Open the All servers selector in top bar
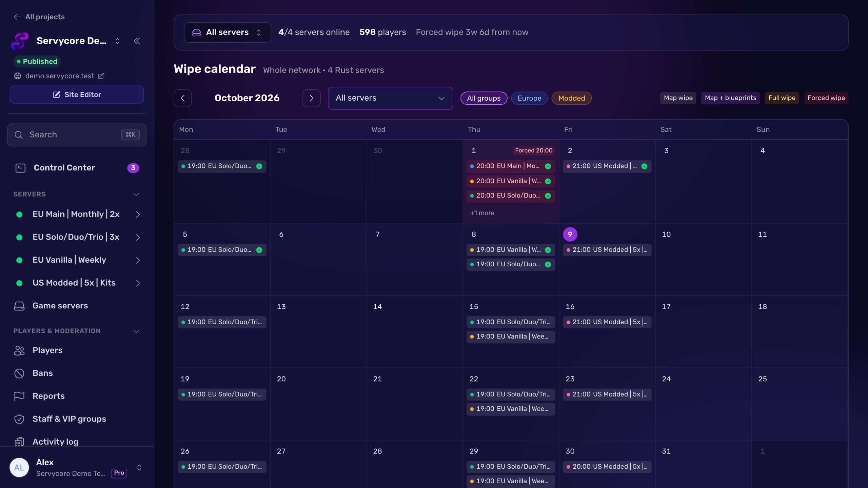Screen dimensions: 868x488 point(227,33)
